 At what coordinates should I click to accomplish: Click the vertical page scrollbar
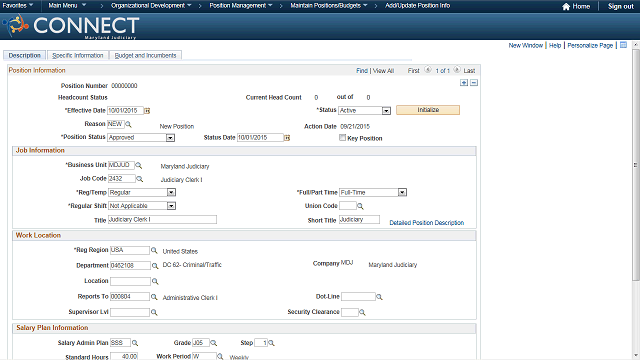point(636,165)
